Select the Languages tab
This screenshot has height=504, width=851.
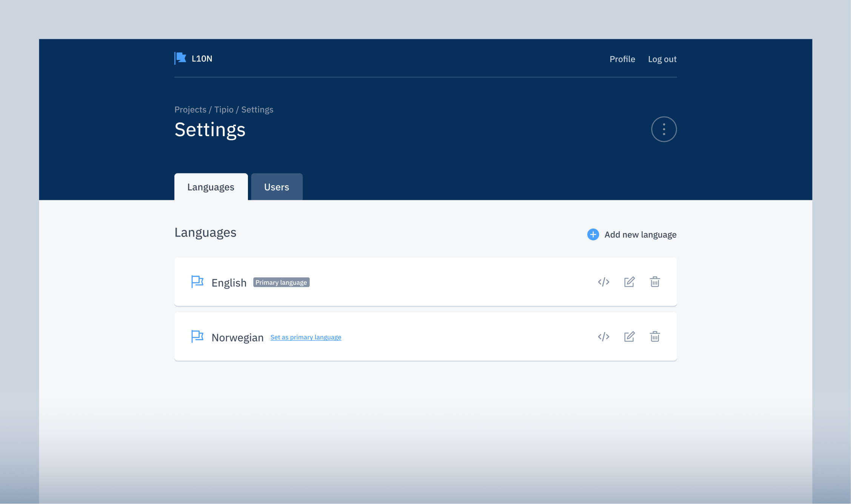(211, 187)
